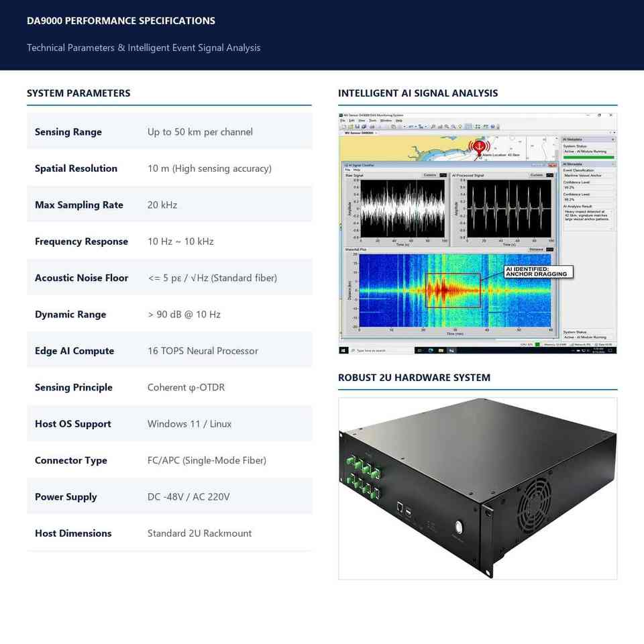
Task: Open File Explorer from the taskbar
Action: pos(441,350)
